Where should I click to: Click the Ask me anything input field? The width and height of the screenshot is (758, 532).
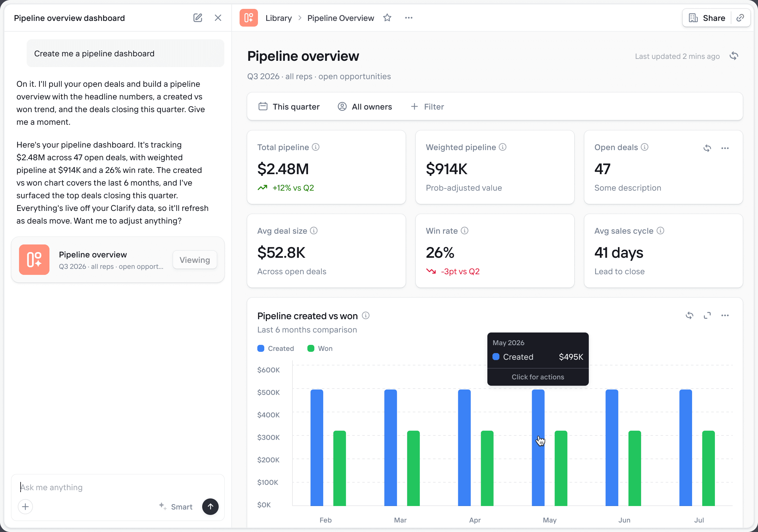point(118,487)
